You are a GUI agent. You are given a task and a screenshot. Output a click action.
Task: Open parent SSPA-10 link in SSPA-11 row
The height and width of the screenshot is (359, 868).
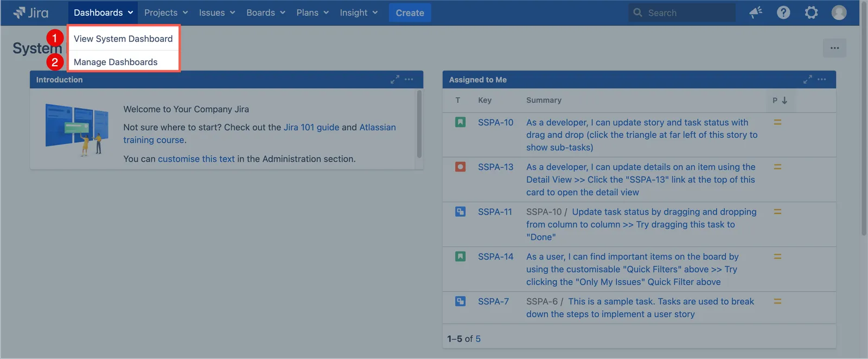click(544, 212)
